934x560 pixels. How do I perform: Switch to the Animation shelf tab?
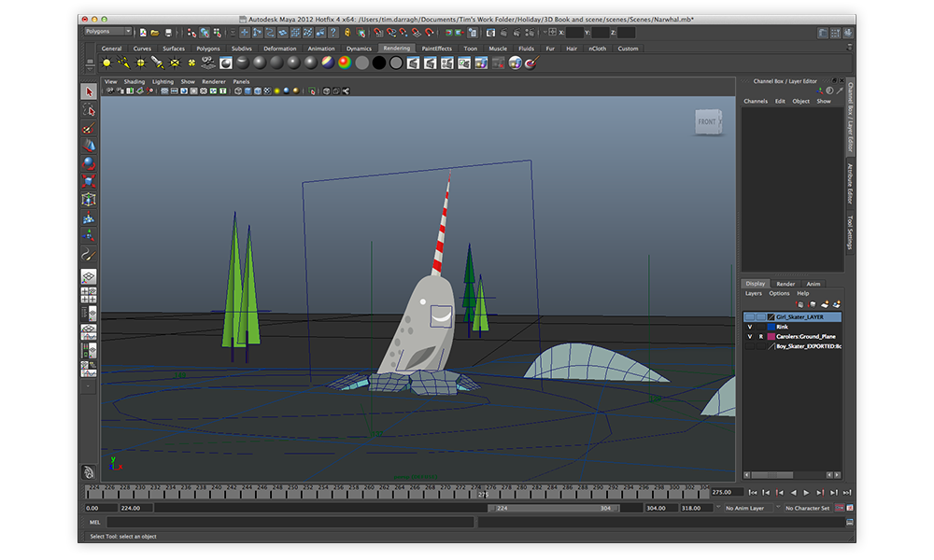(x=321, y=49)
